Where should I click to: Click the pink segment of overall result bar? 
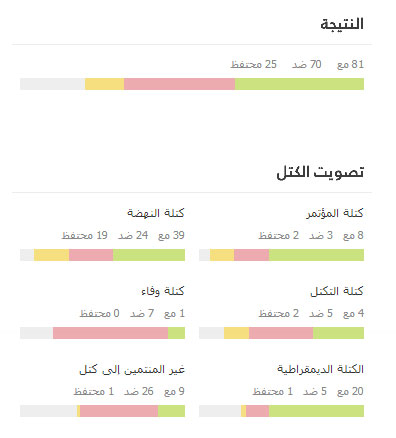point(179,84)
